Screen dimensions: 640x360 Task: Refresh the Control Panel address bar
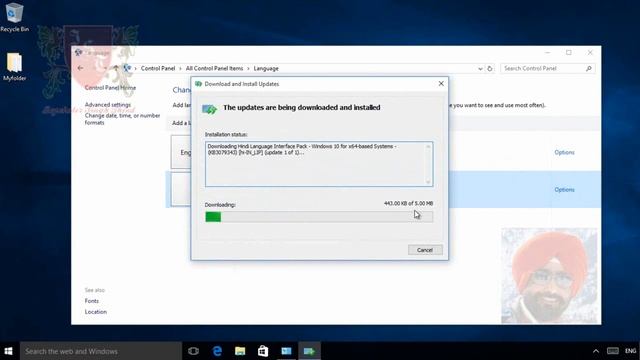[x=490, y=69]
